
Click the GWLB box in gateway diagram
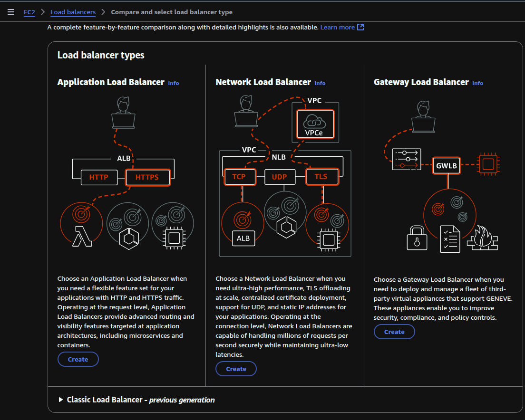[447, 165]
